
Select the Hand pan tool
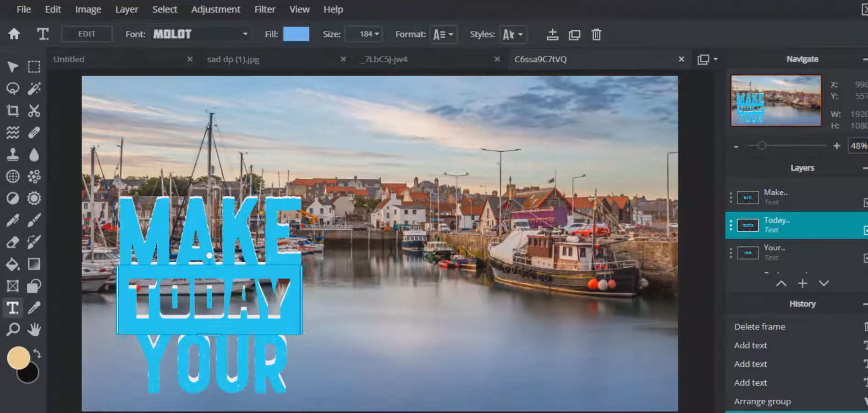coord(34,329)
